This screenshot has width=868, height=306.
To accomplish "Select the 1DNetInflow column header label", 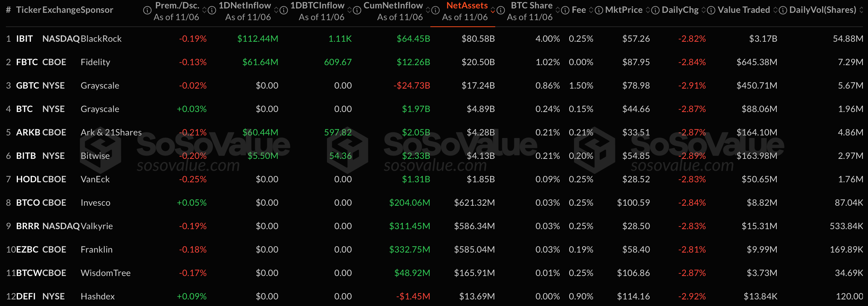I will [x=245, y=5].
